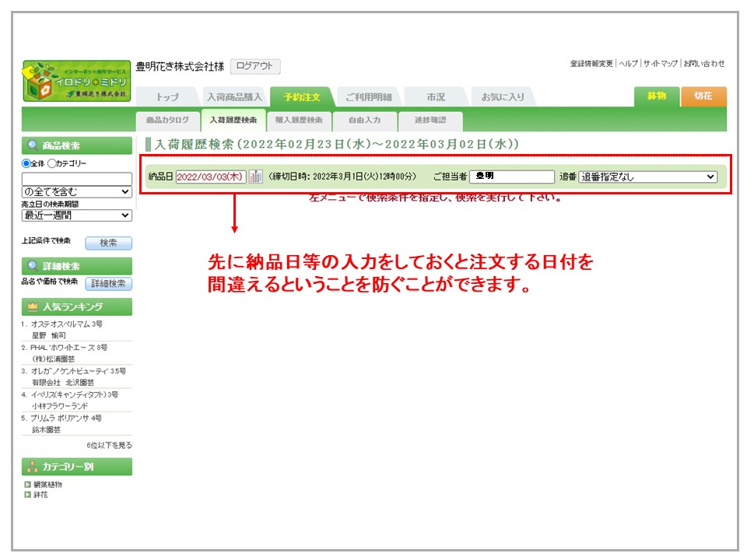Open the 商品カタログ sub-tab
Screen dimensions: 747x560
167,121
